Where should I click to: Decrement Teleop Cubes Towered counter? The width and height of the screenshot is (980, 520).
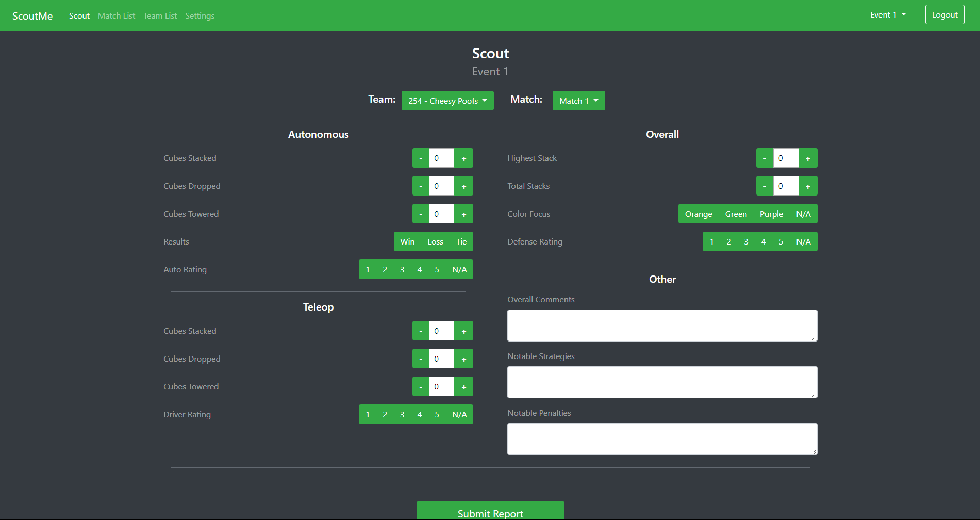[x=421, y=386]
